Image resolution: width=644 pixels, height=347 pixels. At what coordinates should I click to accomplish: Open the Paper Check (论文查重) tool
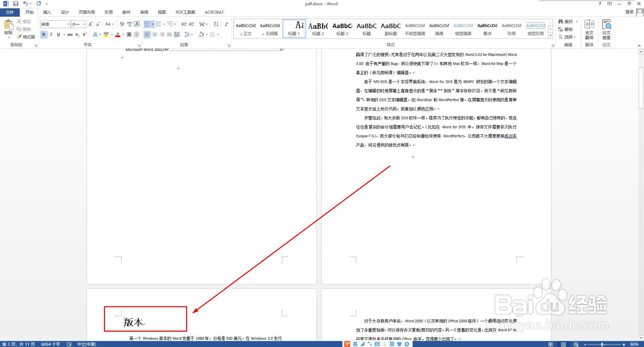[x=607, y=29]
